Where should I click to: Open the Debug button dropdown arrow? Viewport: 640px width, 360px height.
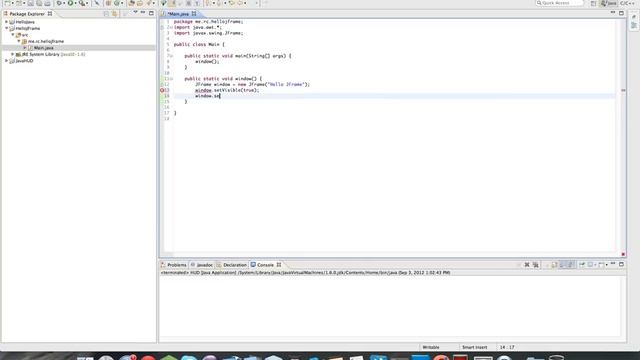pos(64,4)
